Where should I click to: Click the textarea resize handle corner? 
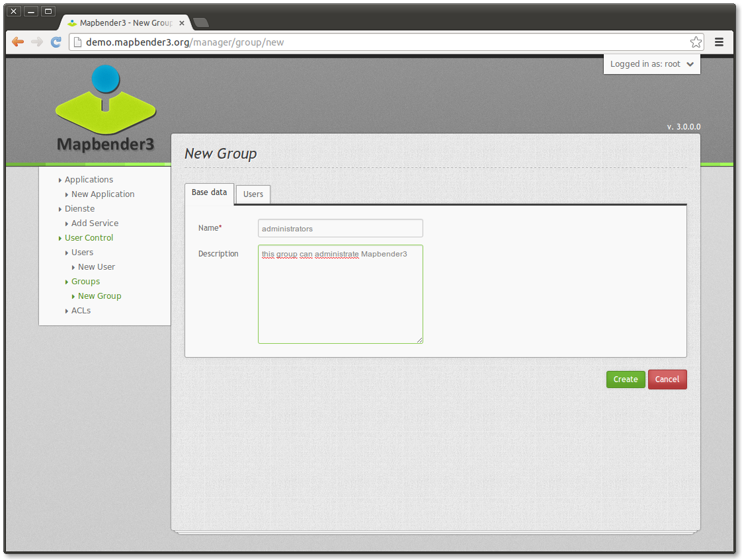(x=419, y=340)
